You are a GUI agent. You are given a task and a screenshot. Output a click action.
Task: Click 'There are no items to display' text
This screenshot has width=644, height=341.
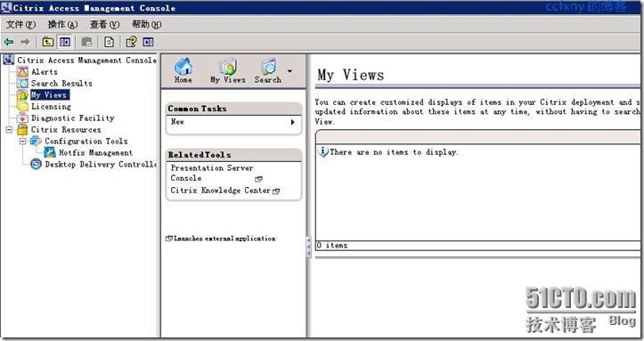coord(394,152)
